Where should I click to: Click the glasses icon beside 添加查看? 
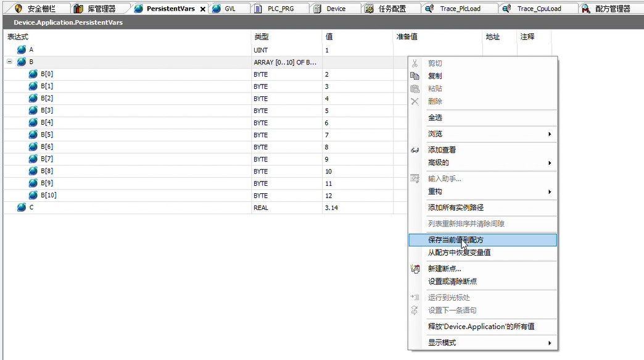(415, 150)
